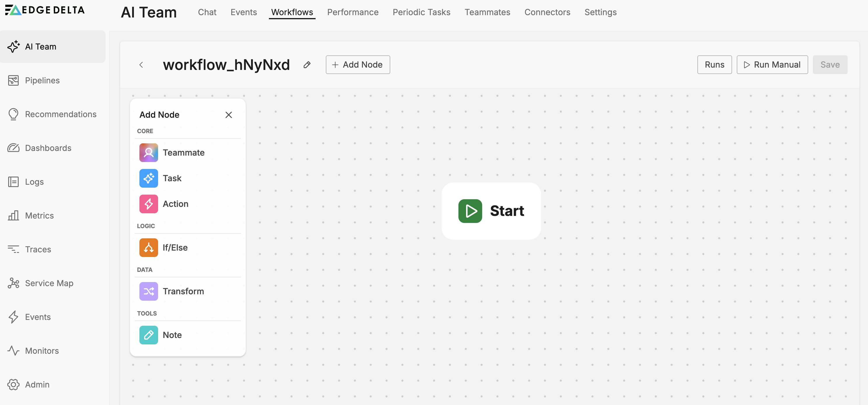Open the Service Map view
The height and width of the screenshot is (405, 868).
pyautogui.click(x=49, y=283)
